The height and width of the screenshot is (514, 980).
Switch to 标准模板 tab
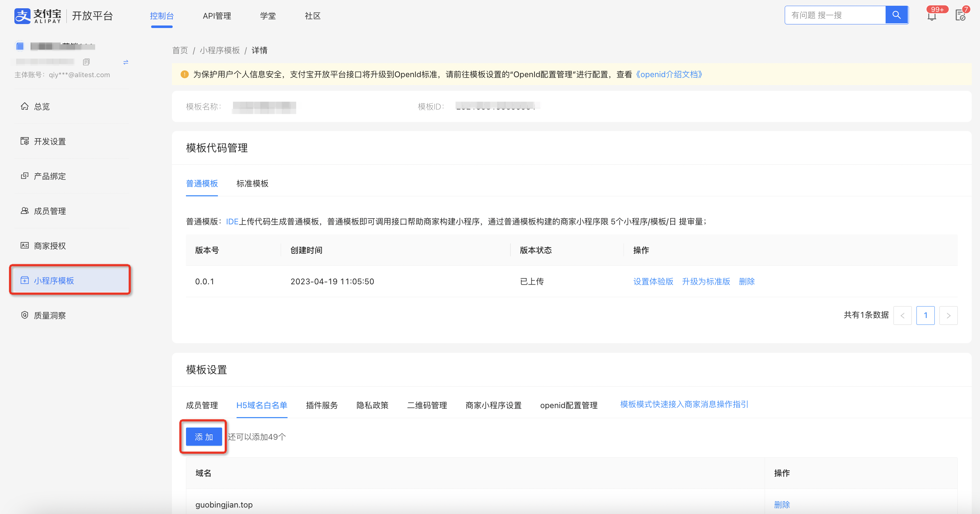click(252, 184)
